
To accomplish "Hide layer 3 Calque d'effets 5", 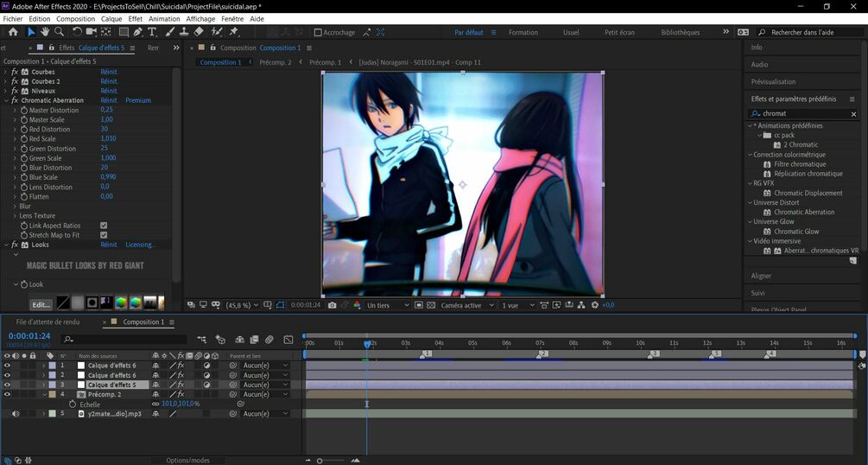I will click(7, 385).
